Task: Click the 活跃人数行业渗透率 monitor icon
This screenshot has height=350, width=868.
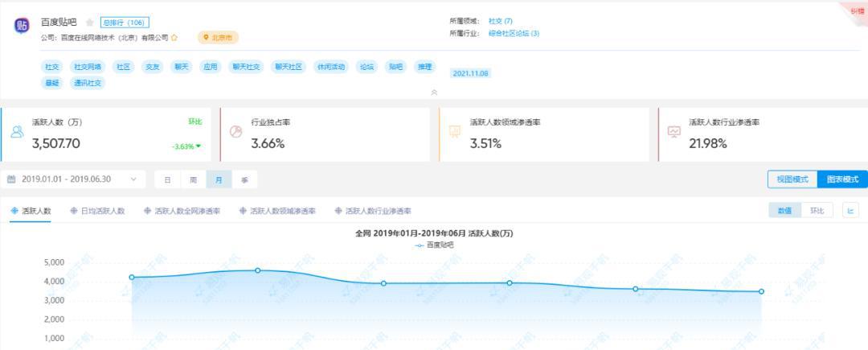Action: tap(674, 132)
